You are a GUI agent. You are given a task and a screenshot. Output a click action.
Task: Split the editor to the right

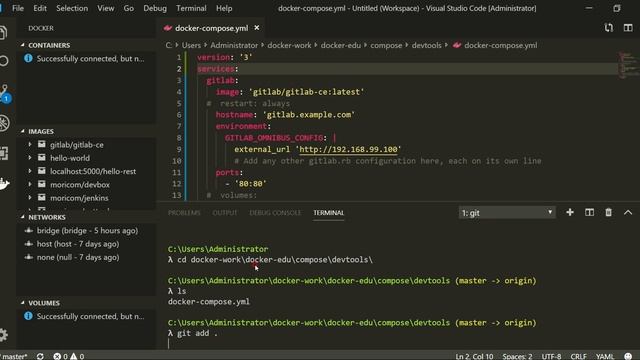[628, 28]
